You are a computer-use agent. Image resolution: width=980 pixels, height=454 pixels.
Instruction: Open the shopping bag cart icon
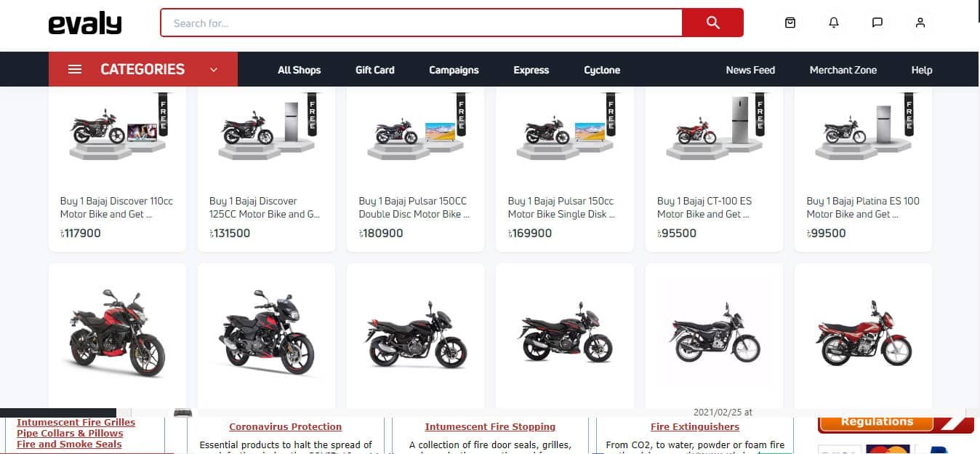(790, 23)
